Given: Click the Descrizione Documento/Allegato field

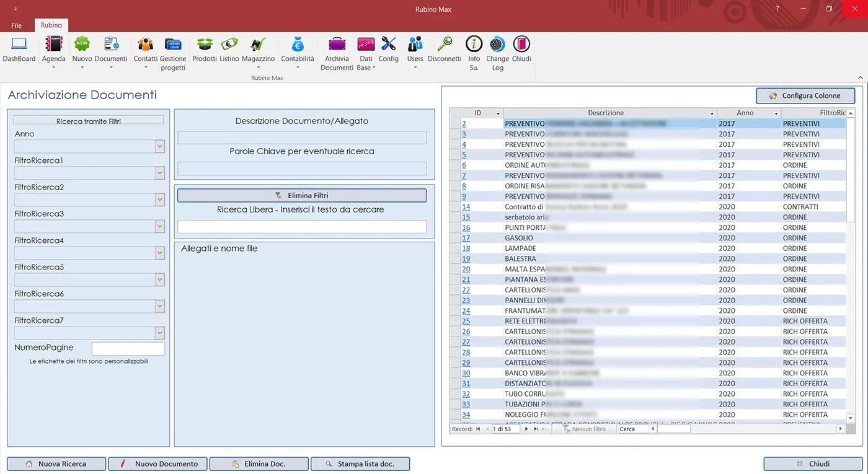Looking at the screenshot, I should pos(302,138).
